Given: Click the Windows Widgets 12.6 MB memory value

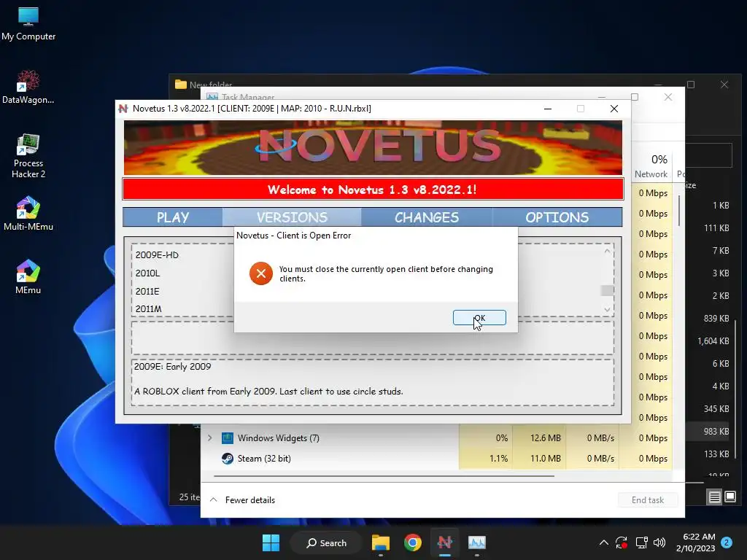Looking at the screenshot, I should coord(546,437).
